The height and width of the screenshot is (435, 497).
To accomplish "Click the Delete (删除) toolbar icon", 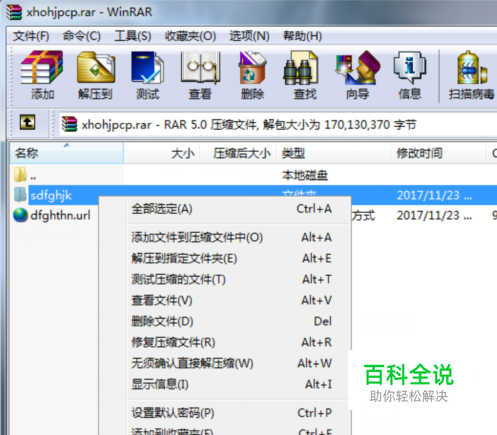I will point(252,75).
